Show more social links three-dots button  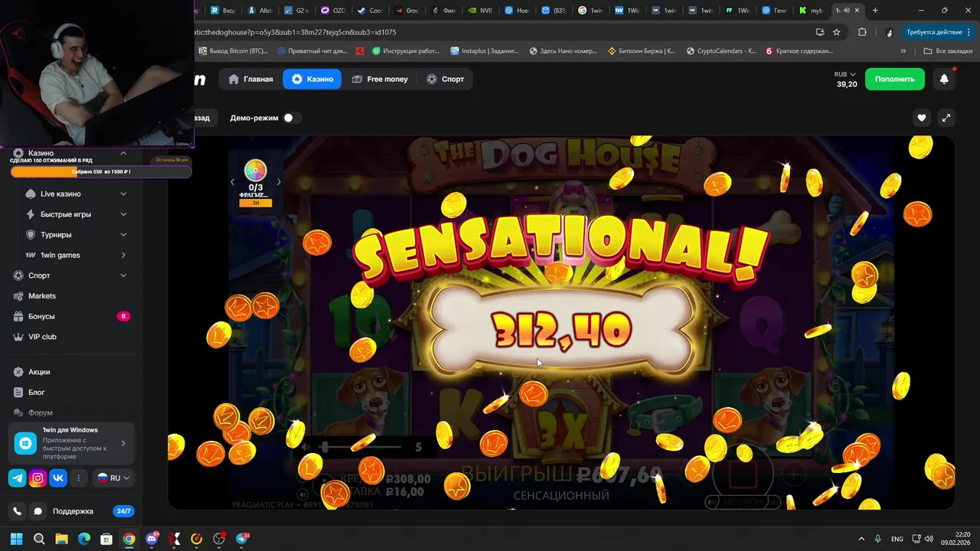[78, 478]
